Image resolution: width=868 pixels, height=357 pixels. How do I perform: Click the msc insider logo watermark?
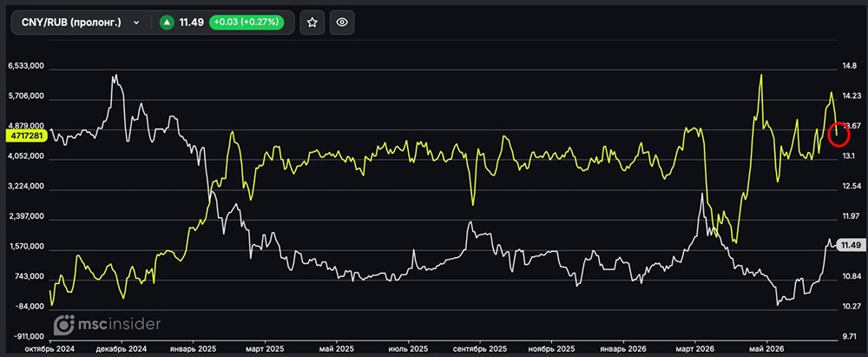click(x=107, y=324)
